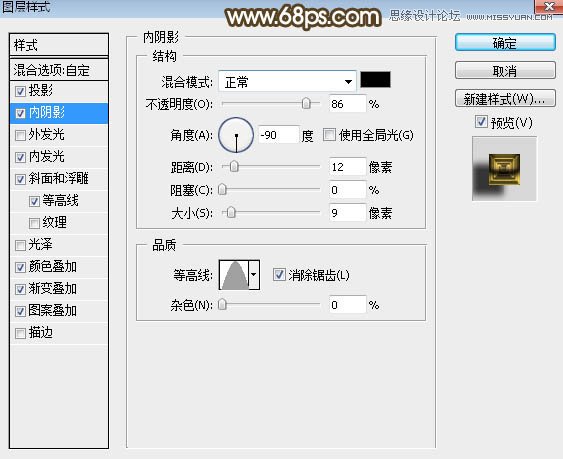Screen dimensions: 563x459
Task: Toggle the 颜色叠加 checkbox
Action: pos(20,267)
